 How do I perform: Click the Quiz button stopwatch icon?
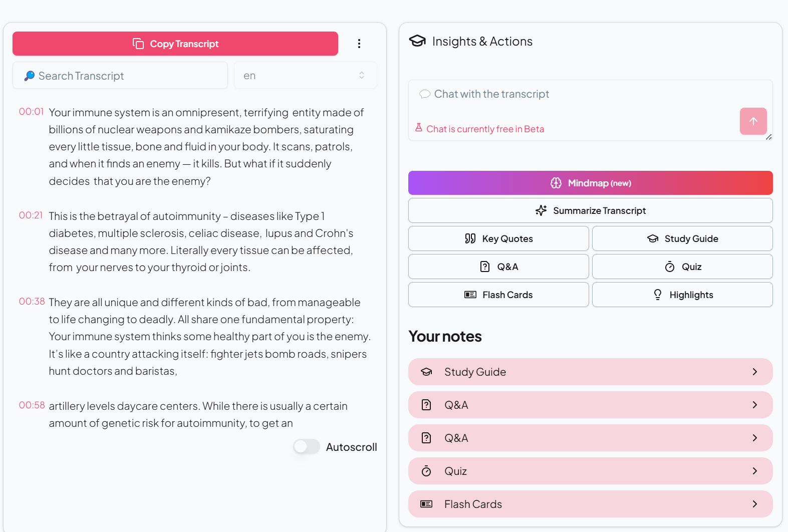(x=670, y=267)
